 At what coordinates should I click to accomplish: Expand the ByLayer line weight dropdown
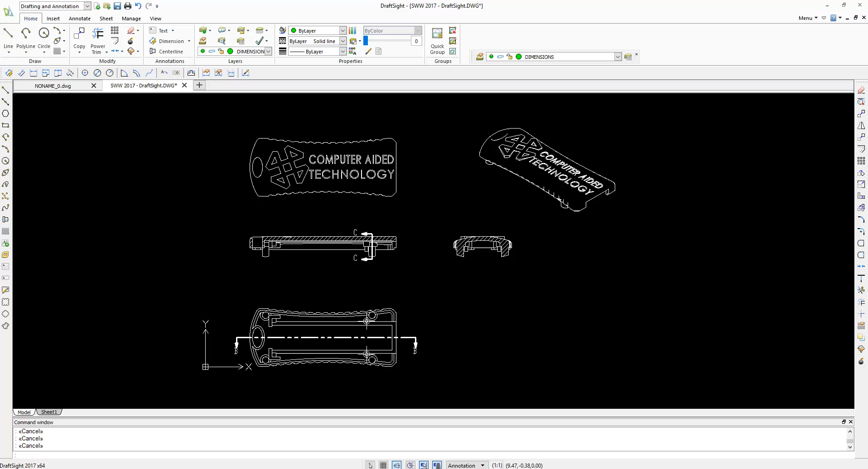(343, 51)
